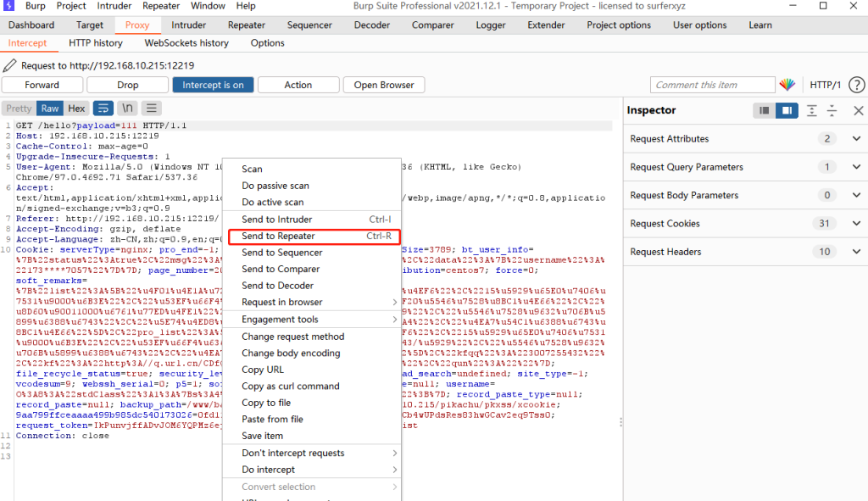The height and width of the screenshot is (501, 868).
Task: Open Request in browser submenu
Action: tap(312, 303)
